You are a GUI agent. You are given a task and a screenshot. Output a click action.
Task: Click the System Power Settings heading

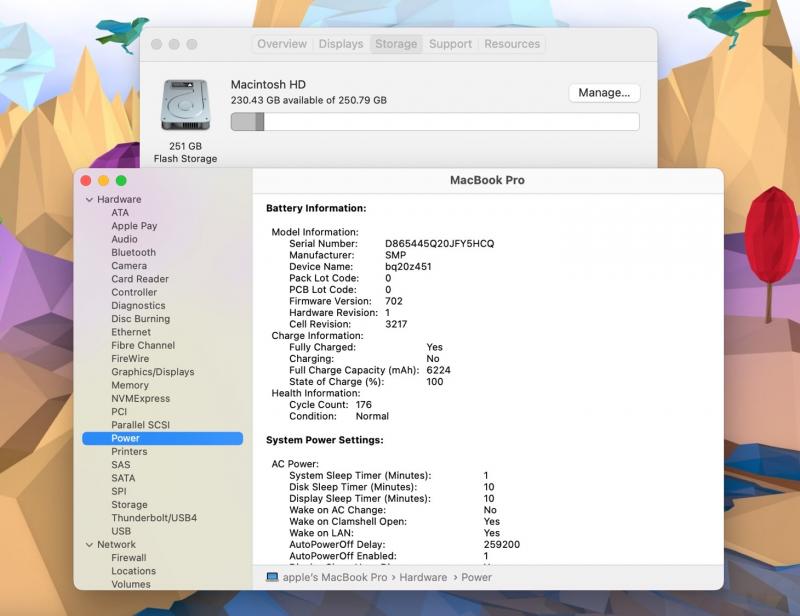point(324,440)
